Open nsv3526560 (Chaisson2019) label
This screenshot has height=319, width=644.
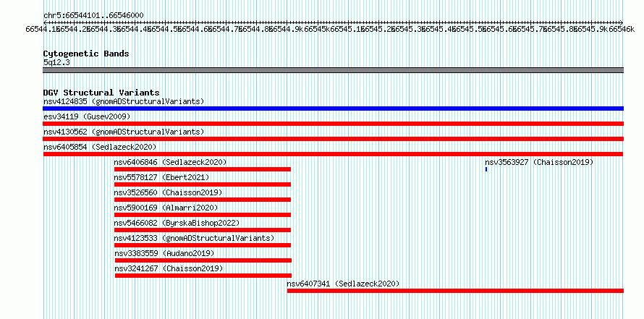168,192
